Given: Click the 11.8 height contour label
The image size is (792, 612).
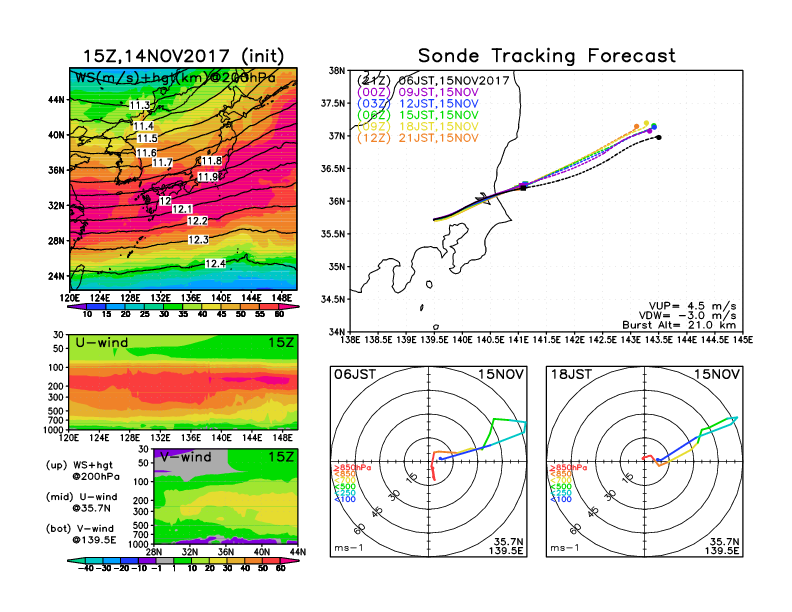Looking at the screenshot, I should tap(212, 161).
